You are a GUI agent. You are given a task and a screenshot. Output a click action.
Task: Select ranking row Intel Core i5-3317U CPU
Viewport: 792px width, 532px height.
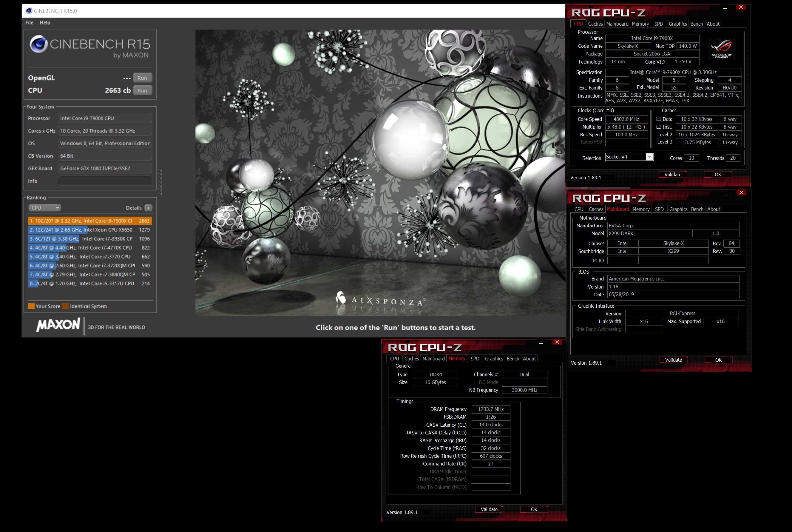pos(90,283)
